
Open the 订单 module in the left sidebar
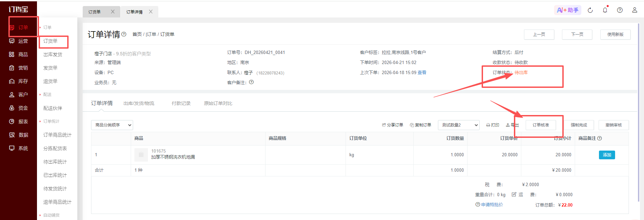pos(18,27)
